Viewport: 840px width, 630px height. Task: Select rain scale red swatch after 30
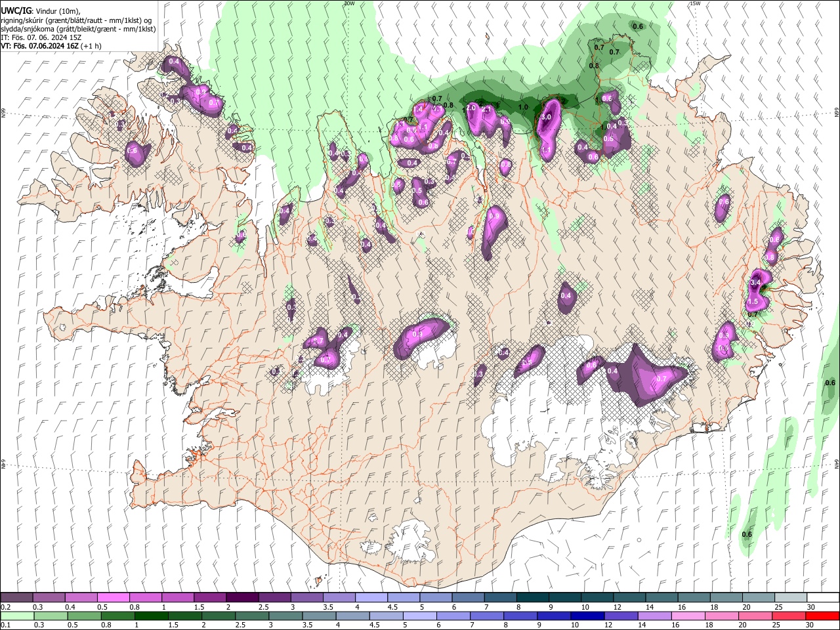tap(822, 616)
